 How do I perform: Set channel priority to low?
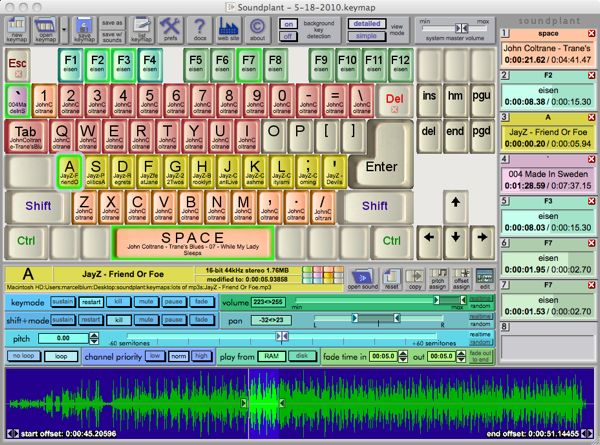[155, 356]
